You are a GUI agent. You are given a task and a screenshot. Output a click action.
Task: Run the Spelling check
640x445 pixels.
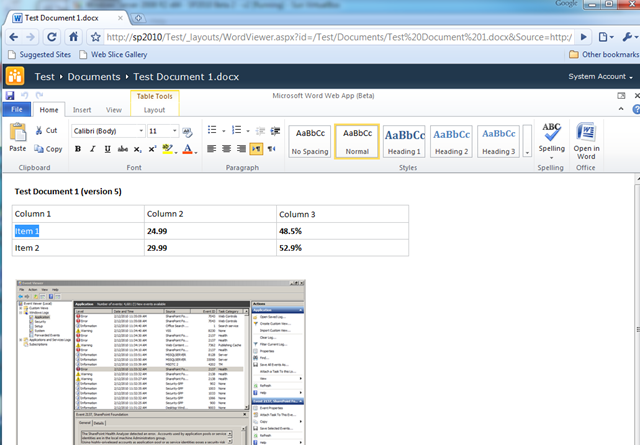pyautogui.click(x=551, y=137)
